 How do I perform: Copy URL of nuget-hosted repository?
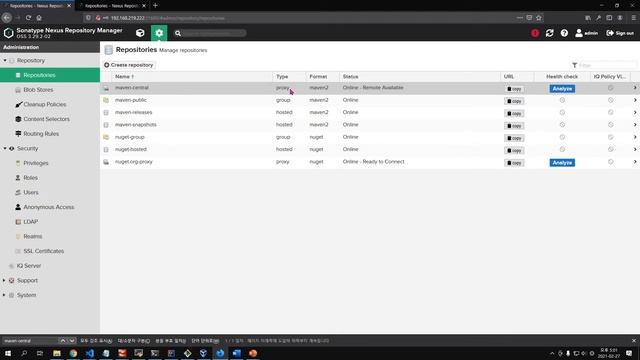(x=514, y=150)
